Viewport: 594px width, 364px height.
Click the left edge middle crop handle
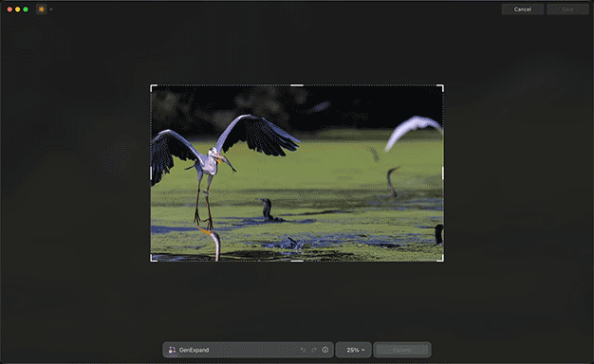point(151,173)
